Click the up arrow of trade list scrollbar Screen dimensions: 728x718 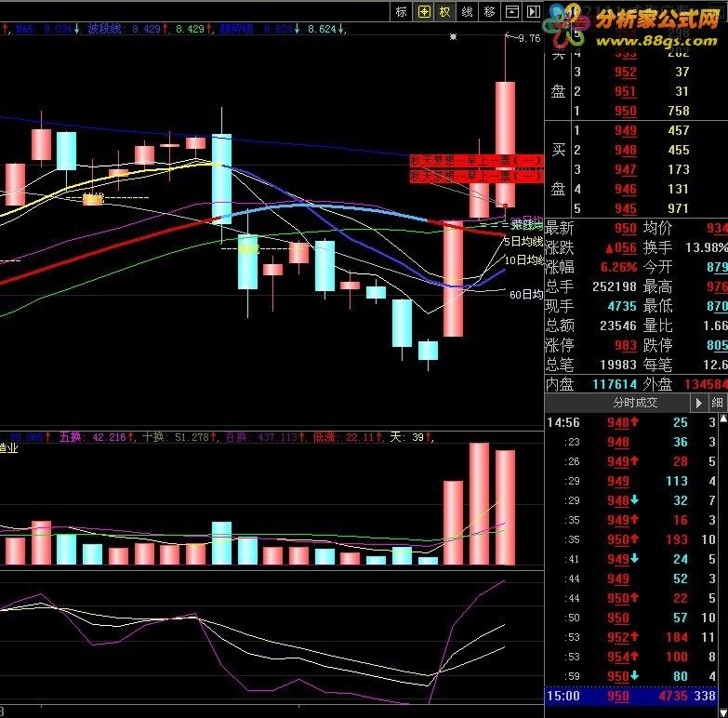pyautogui.click(x=723, y=419)
